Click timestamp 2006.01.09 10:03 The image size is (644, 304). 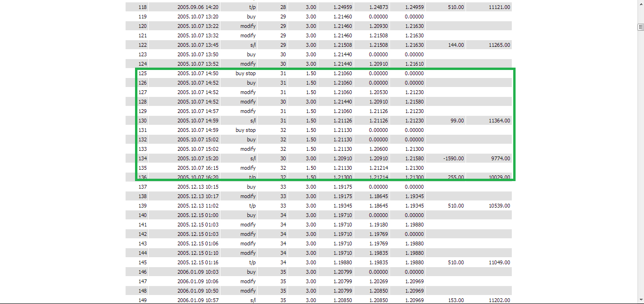coord(198,272)
